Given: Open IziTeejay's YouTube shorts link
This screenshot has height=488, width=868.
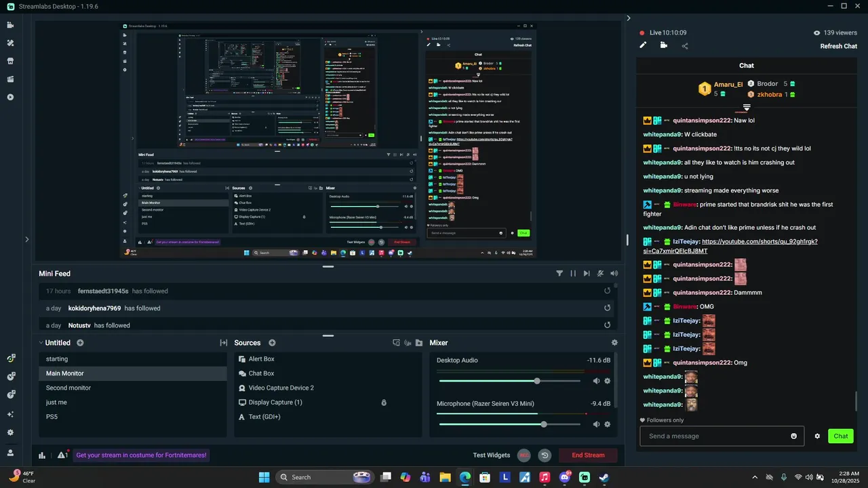Looking at the screenshot, I should pos(730,246).
